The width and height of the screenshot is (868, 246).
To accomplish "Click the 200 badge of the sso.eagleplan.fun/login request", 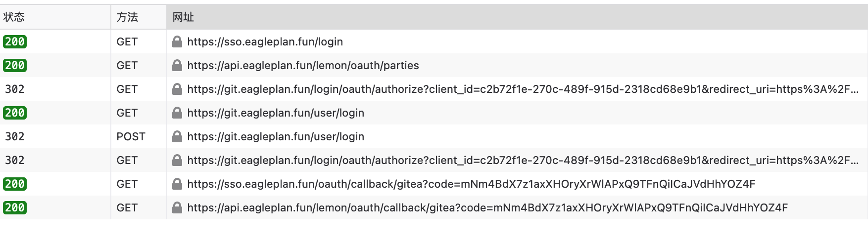I will point(15,41).
